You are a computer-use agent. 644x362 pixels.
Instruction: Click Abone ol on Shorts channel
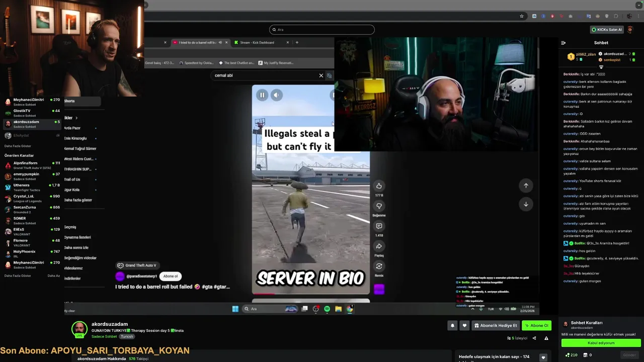[171, 276]
